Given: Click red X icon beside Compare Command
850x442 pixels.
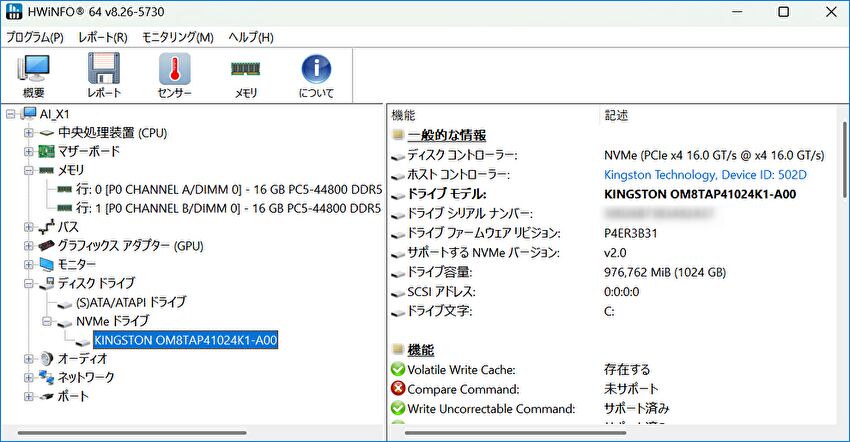Looking at the screenshot, I should tap(398, 389).
